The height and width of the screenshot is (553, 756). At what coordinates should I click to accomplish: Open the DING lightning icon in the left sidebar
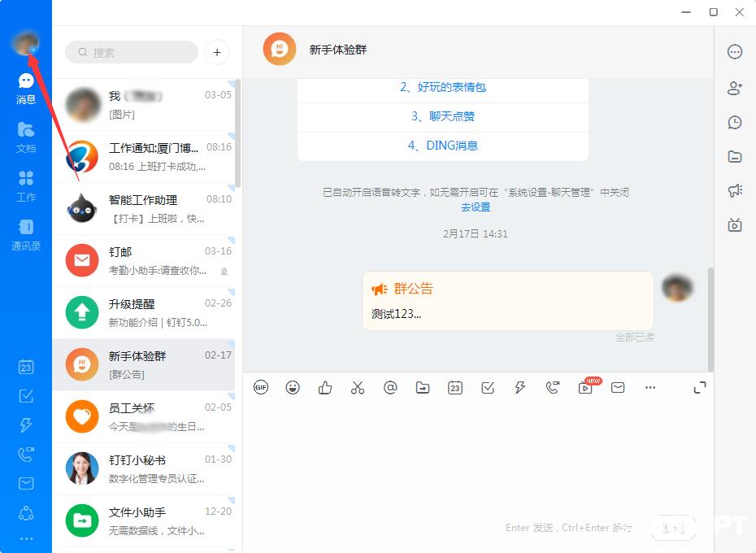pos(25,425)
